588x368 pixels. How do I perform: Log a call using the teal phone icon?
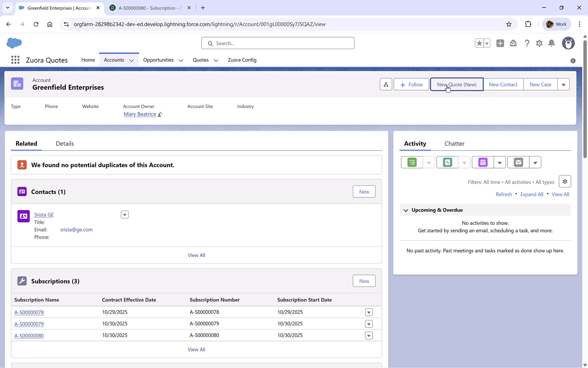click(447, 162)
